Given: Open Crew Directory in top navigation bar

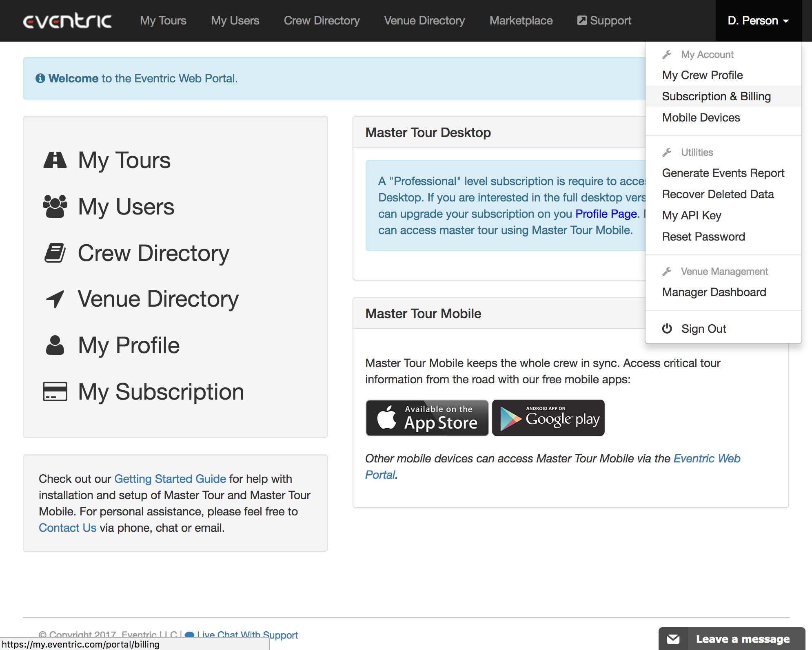Looking at the screenshot, I should (322, 20).
